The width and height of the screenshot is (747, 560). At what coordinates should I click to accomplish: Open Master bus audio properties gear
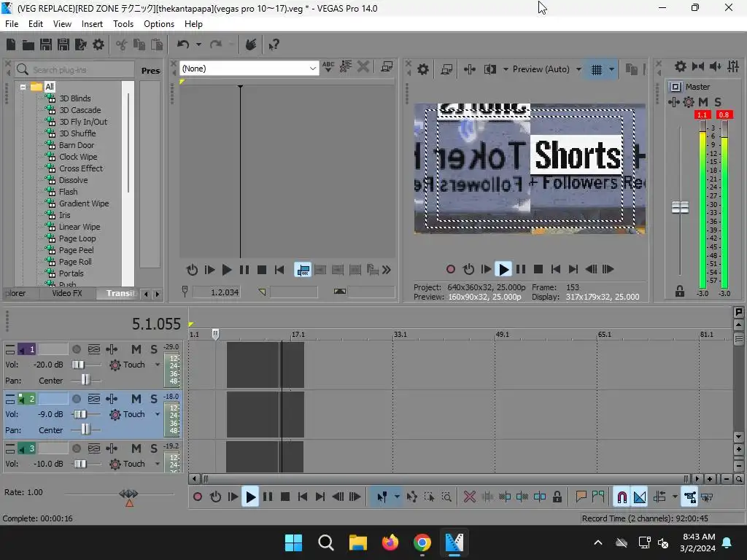pyautogui.click(x=681, y=66)
